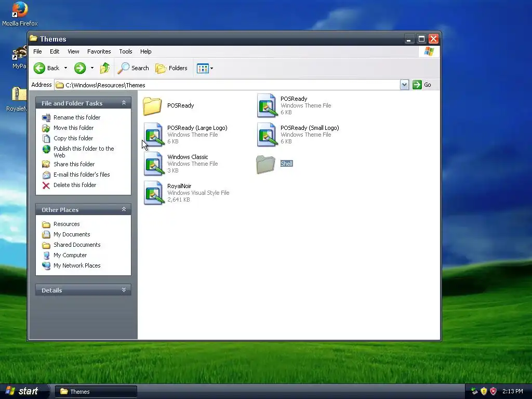The height and width of the screenshot is (399, 532).
Task: Click the RoyalNoir file name text
Action: click(x=179, y=187)
